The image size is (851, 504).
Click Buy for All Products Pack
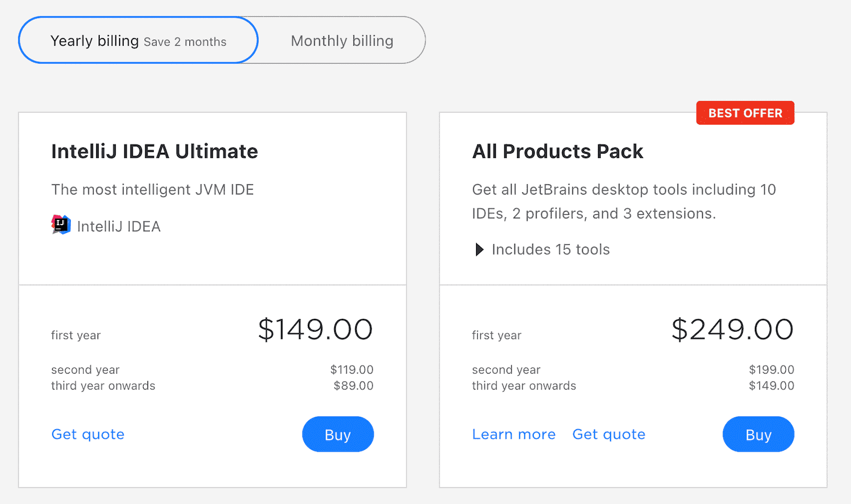tap(758, 434)
